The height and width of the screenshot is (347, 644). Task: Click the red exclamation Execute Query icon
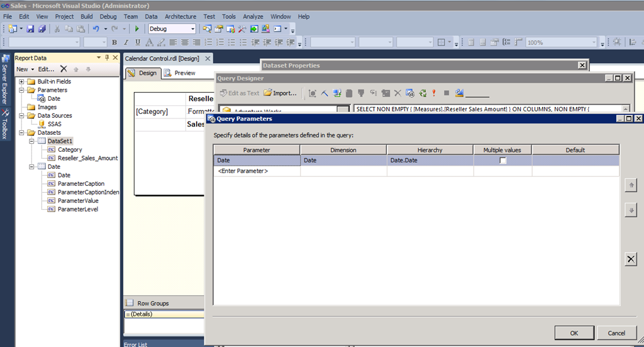[x=433, y=93]
